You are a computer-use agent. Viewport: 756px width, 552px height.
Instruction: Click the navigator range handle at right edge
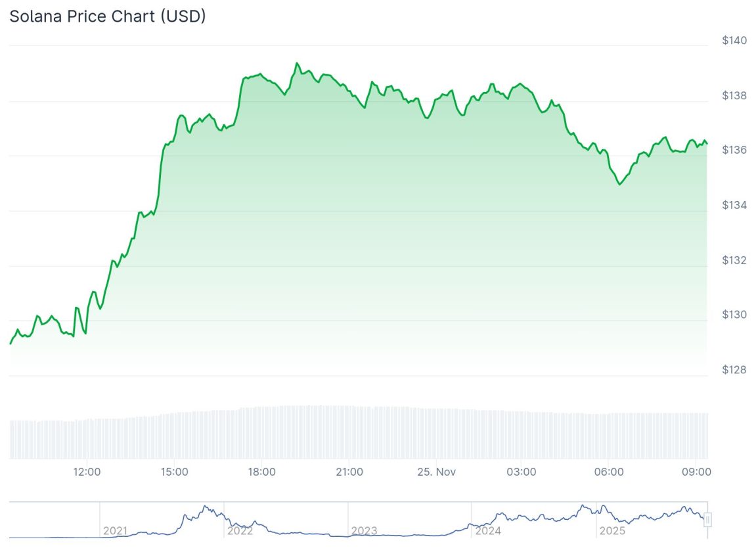pos(707,520)
